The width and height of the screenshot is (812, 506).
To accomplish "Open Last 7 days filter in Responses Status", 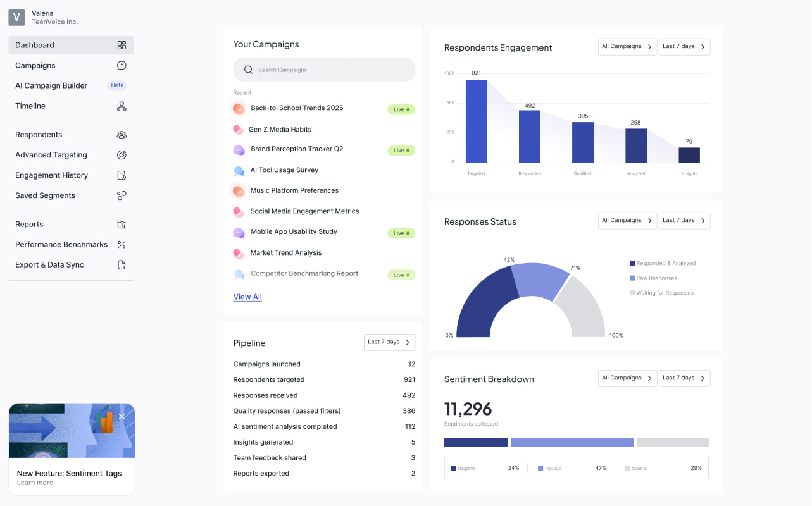I will pos(684,221).
